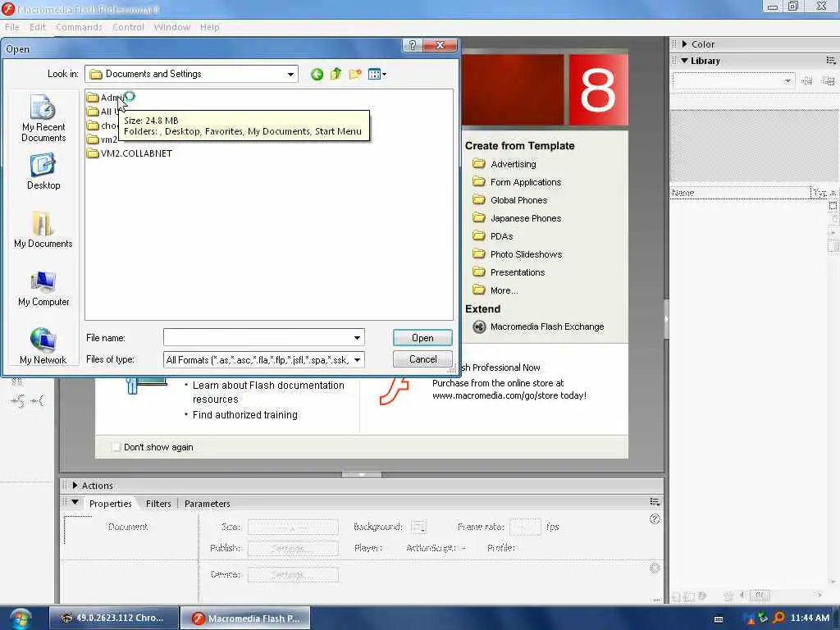Open Form Applications templates

[517, 182]
